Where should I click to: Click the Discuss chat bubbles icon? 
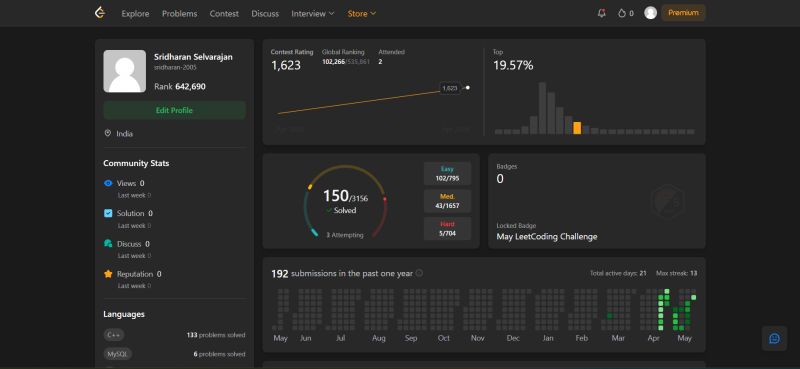(108, 244)
